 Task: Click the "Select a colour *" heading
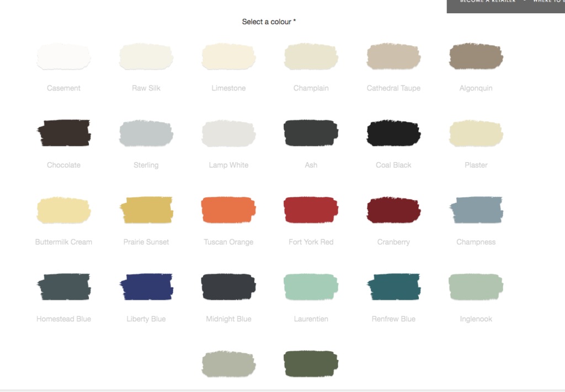269,22
